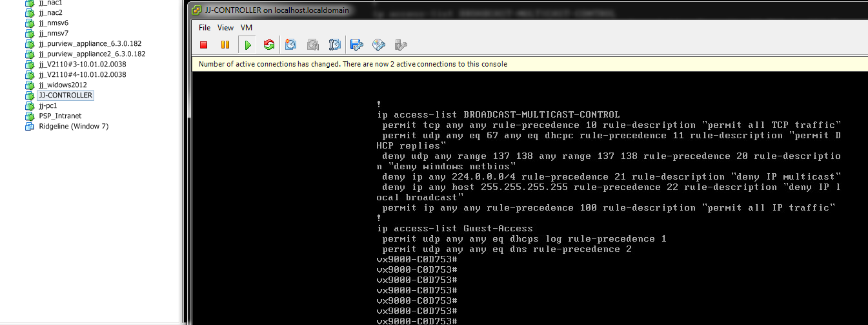
Task: Select the jj_nmsv6 virtual machine
Action: (54, 23)
